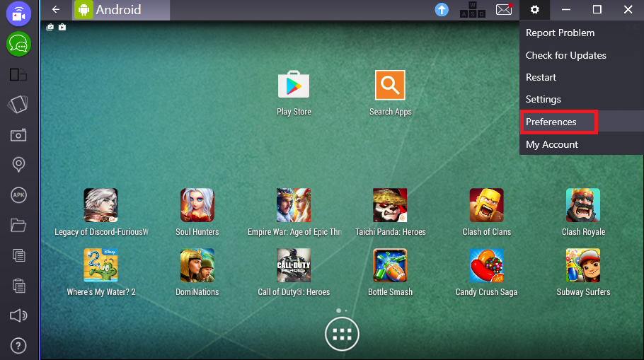Image resolution: width=644 pixels, height=360 pixels.
Task: Take a screenshot with the camera icon
Action: (x=18, y=135)
